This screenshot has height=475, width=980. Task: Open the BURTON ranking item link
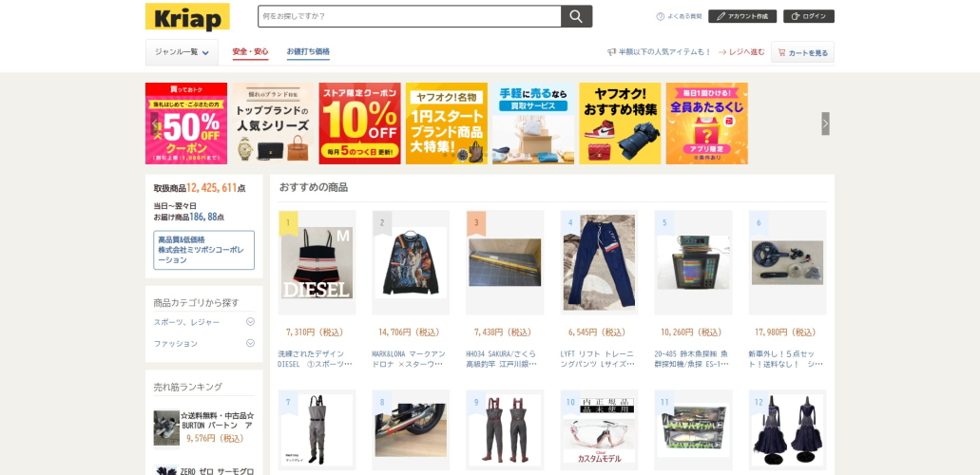pos(217,421)
